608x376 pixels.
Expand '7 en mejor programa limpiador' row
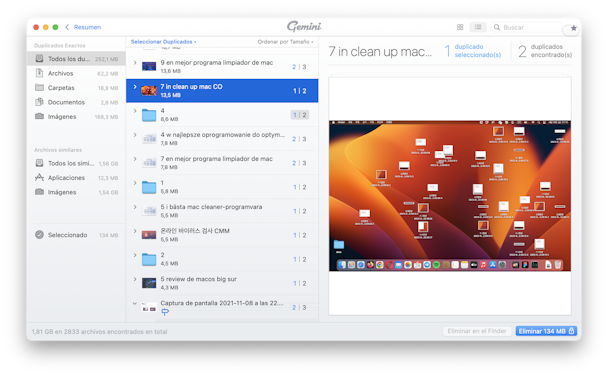(135, 159)
